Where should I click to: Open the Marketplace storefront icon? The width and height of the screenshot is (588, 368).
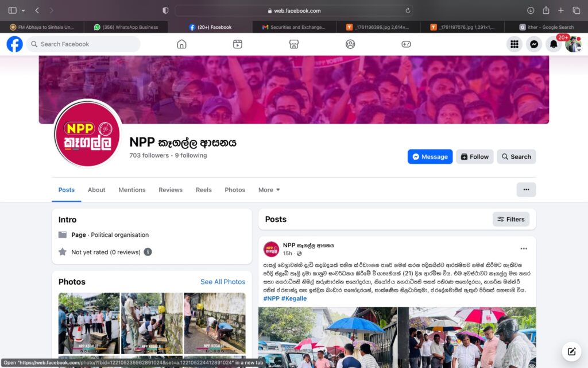(x=294, y=44)
